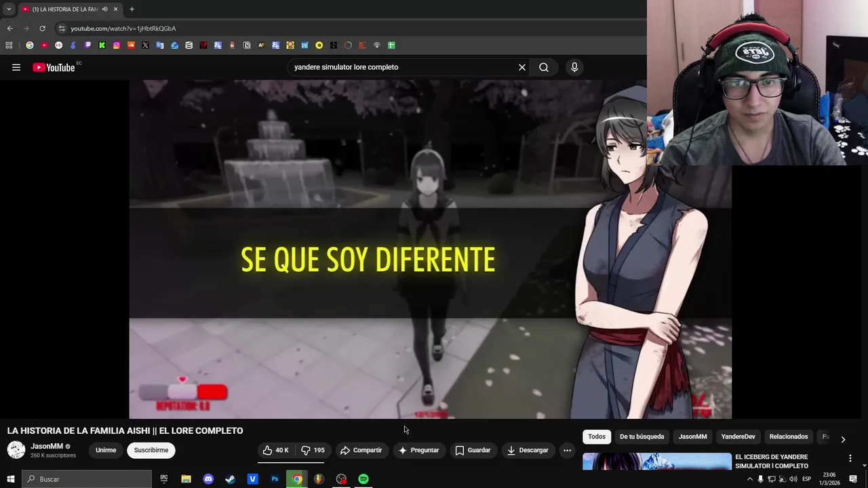868x488 pixels.
Task: Dislike the video (195)
Action: (313, 450)
